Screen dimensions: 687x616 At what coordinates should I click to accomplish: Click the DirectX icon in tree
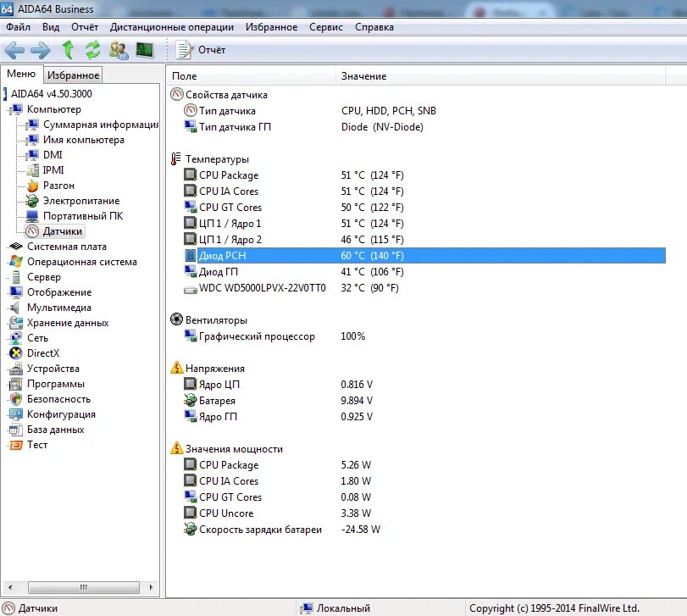coord(16,353)
